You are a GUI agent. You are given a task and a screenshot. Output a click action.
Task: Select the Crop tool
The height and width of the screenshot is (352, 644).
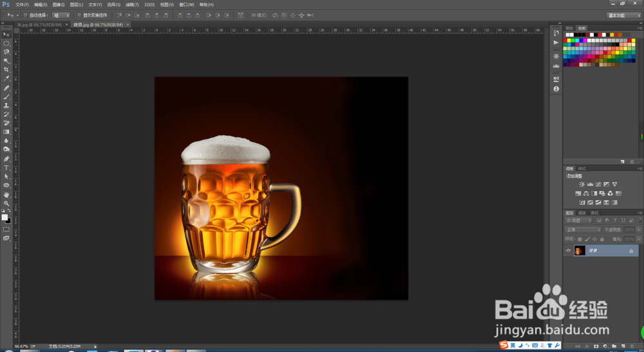tap(6, 70)
